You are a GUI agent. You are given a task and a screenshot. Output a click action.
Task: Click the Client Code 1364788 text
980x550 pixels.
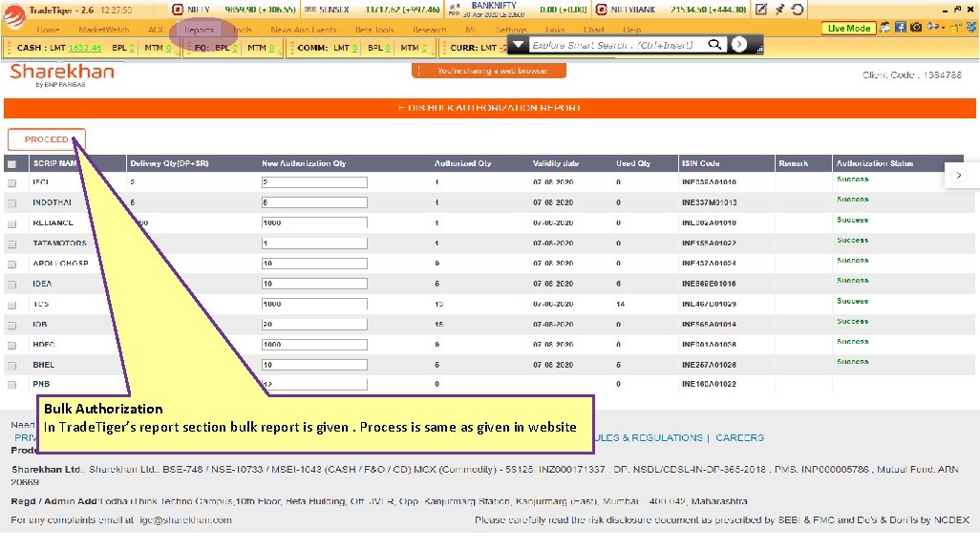pos(912,75)
